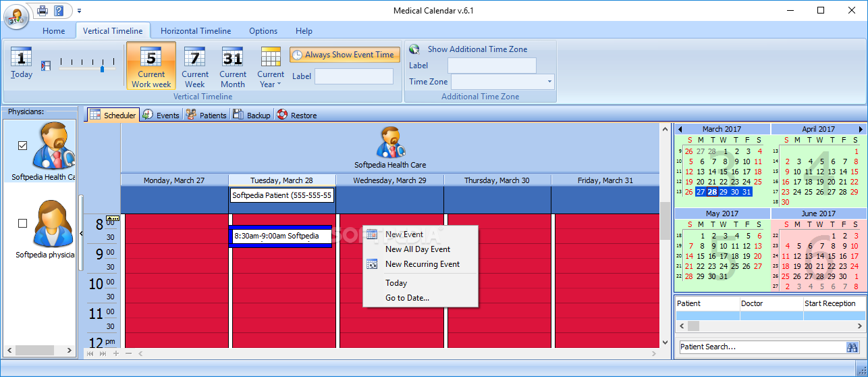This screenshot has width=868, height=377.
Task: Click the first-page navigator icon below scheduler
Action: (x=90, y=353)
